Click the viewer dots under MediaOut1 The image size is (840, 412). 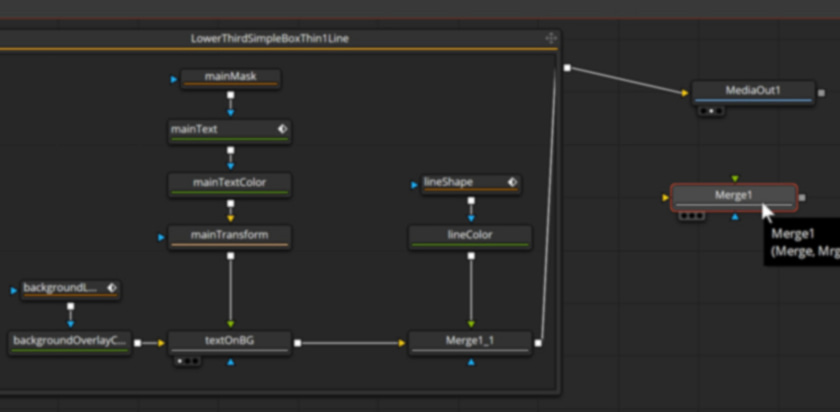(x=711, y=111)
